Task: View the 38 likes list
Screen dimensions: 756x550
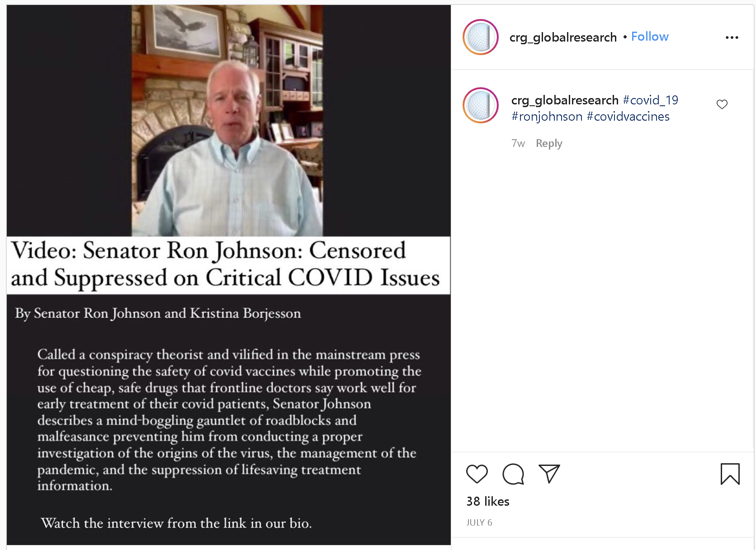Action: pos(488,502)
